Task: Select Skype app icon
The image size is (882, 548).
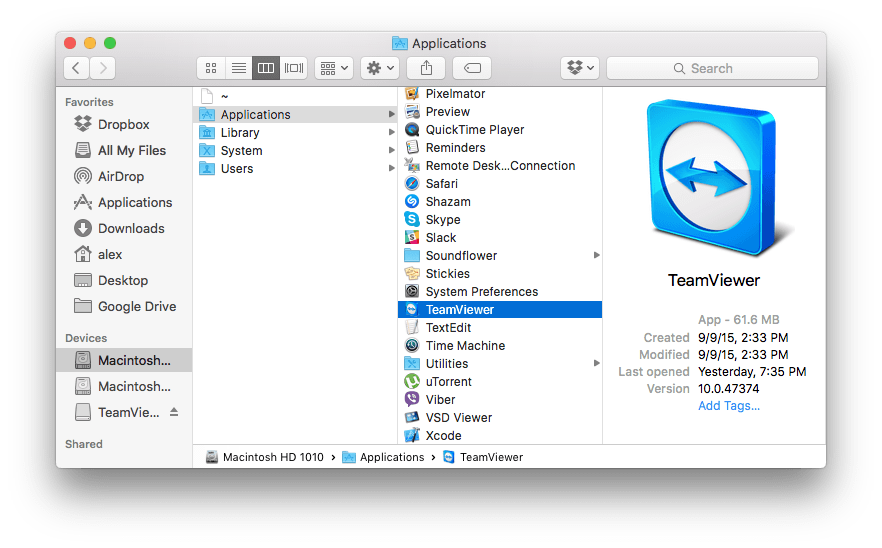Action: (412, 219)
